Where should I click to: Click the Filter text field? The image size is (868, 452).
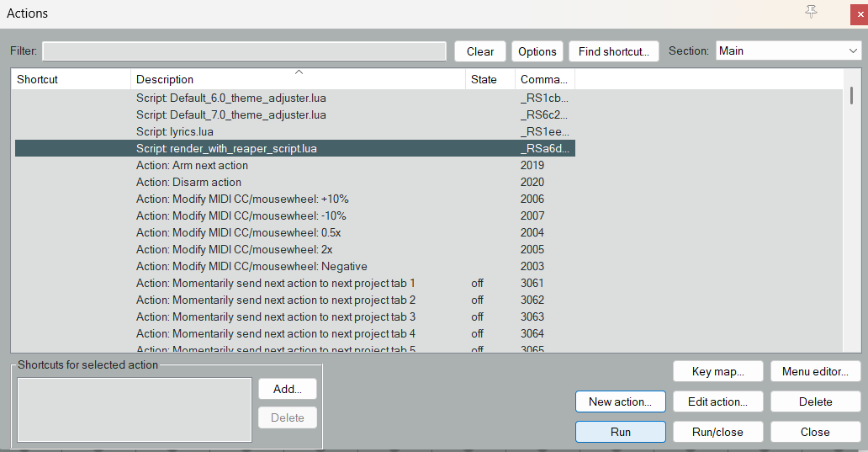(x=244, y=51)
